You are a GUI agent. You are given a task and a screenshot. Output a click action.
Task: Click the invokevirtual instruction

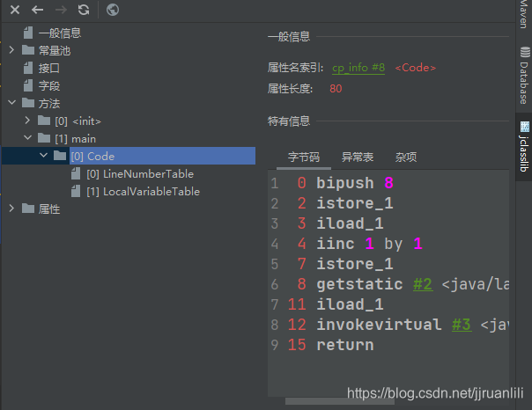coord(379,325)
